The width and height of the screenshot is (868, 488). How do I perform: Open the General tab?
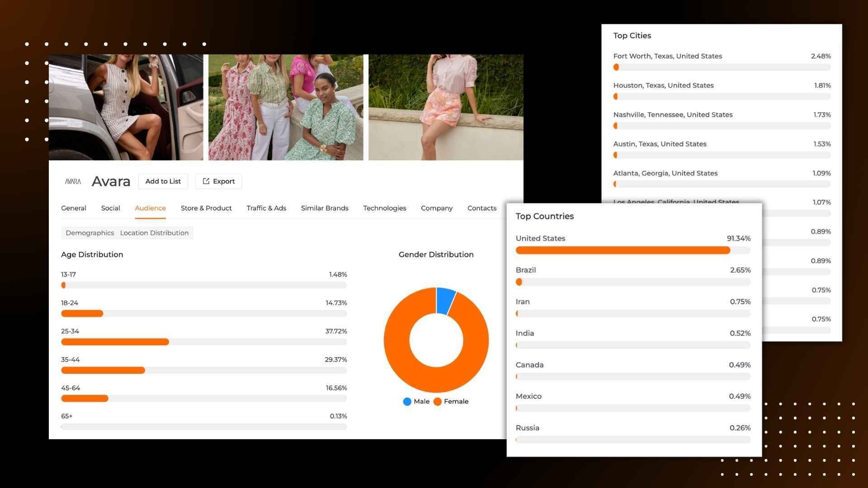click(x=74, y=208)
